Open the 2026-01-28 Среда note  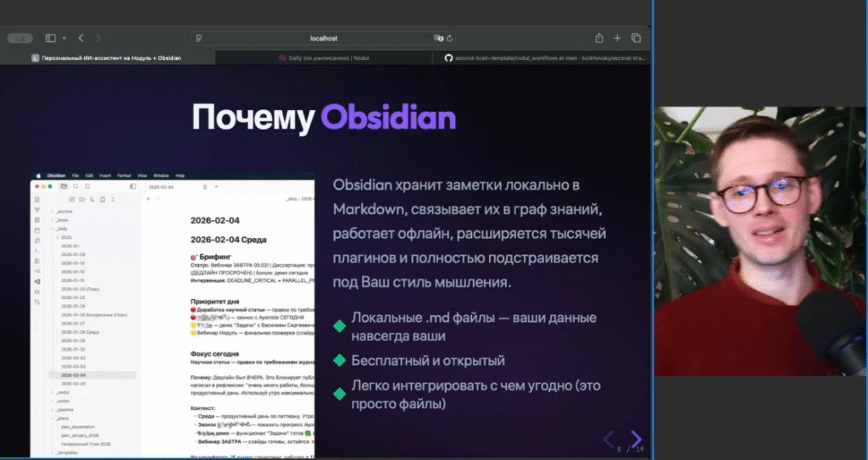[80, 332]
